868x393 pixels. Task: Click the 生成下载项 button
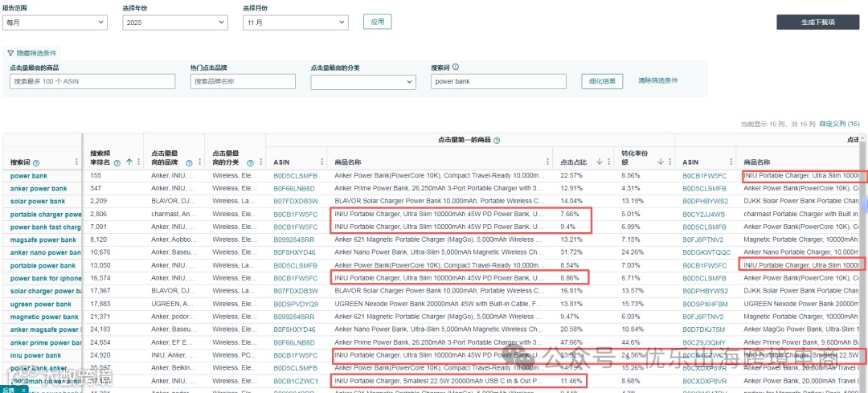click(x=817, y=23)
